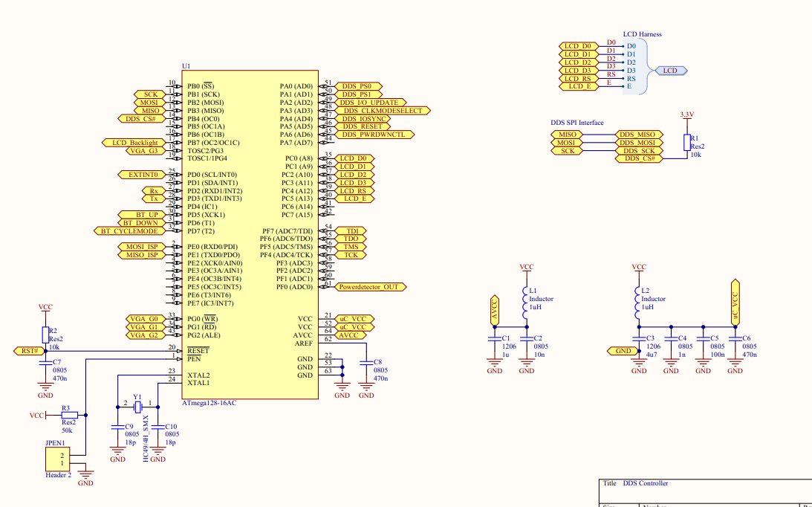Click the 'DDS SPI Interface' label
Screen dimensions: 812x507
tap(577, 123)
